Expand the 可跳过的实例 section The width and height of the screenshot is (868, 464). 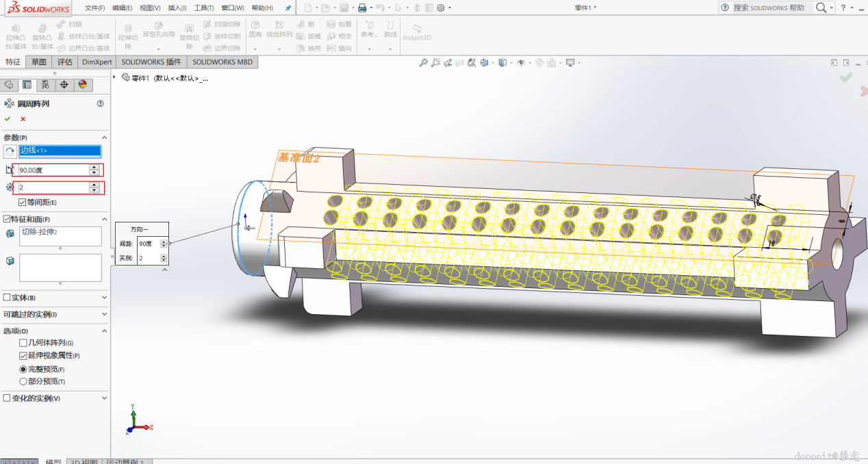click(105, 314)
